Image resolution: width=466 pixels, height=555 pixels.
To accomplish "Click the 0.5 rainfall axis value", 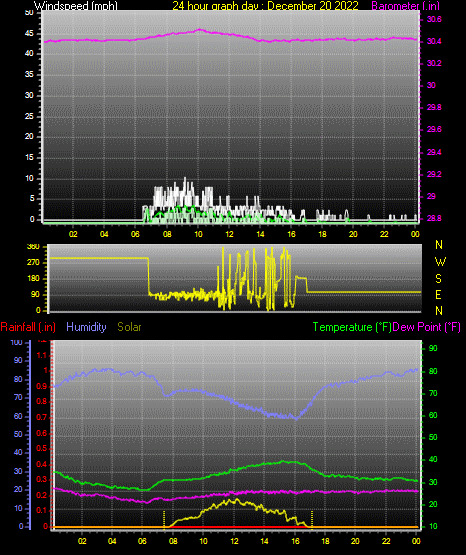I will tap(42, 448).
